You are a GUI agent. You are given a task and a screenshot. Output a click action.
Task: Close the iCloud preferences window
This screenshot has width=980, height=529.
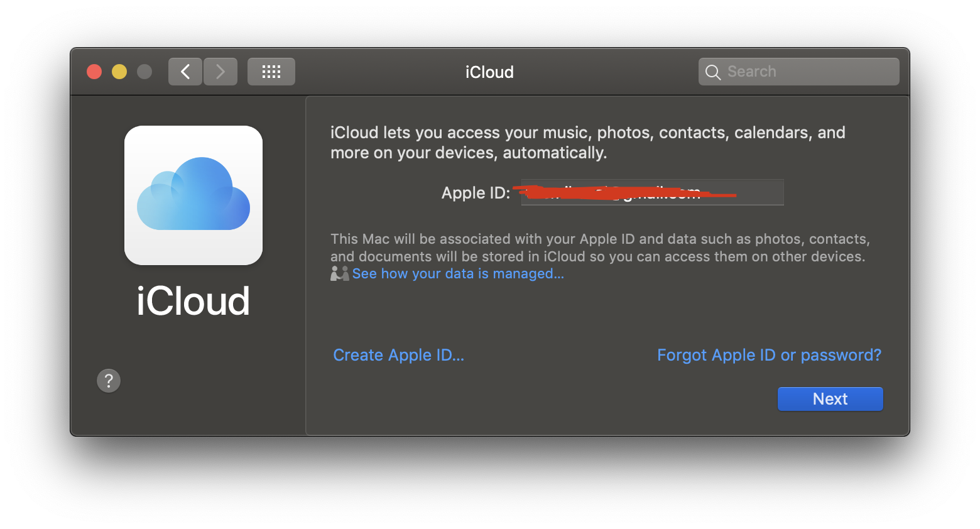pyautogui.click(x=94, y=72)
